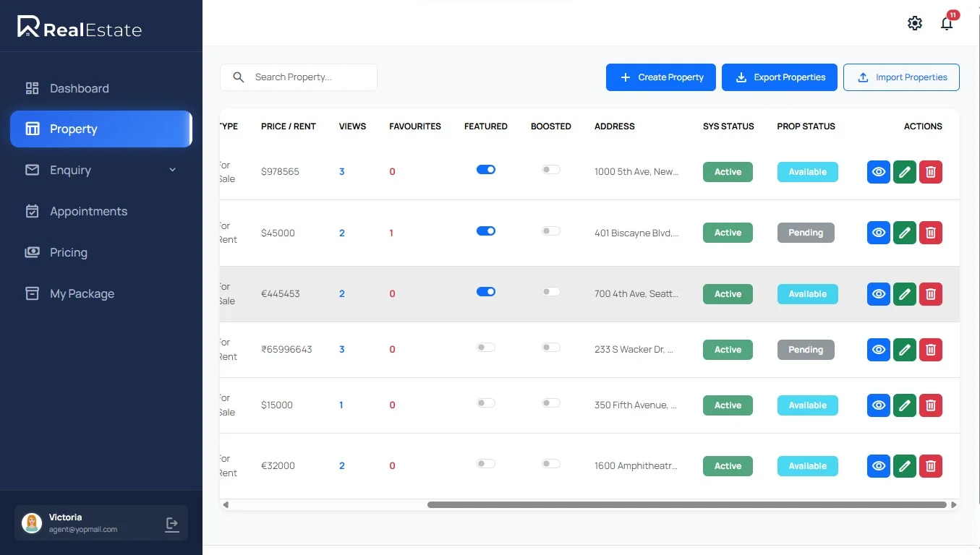Edit the 401 Biscayne Blvd property

coord(904,233)
